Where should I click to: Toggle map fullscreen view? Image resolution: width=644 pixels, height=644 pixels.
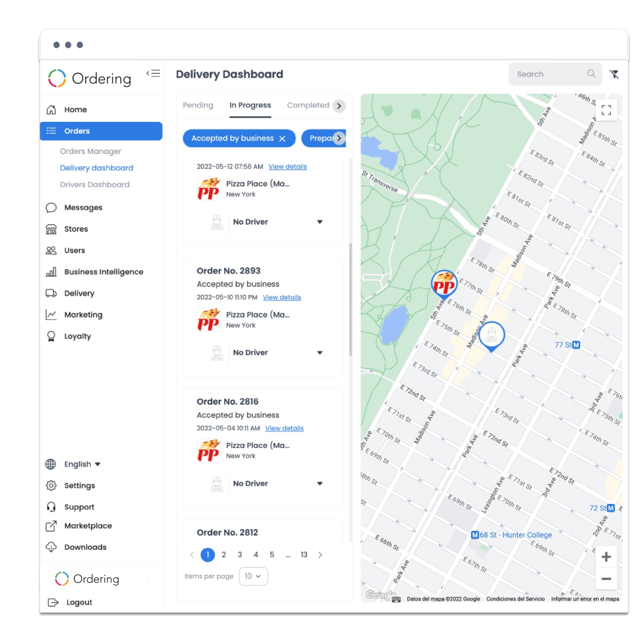pos(606,110)
